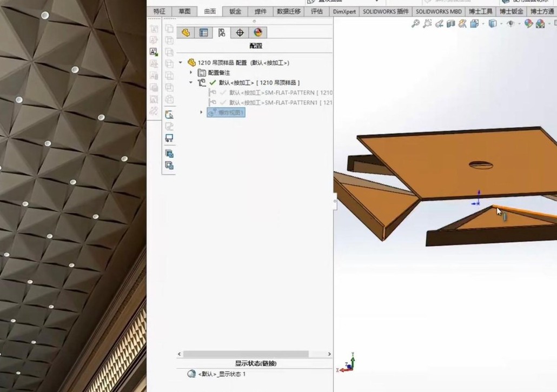Click the scrollbar right arrow in configuration panel

click(329, 354)
